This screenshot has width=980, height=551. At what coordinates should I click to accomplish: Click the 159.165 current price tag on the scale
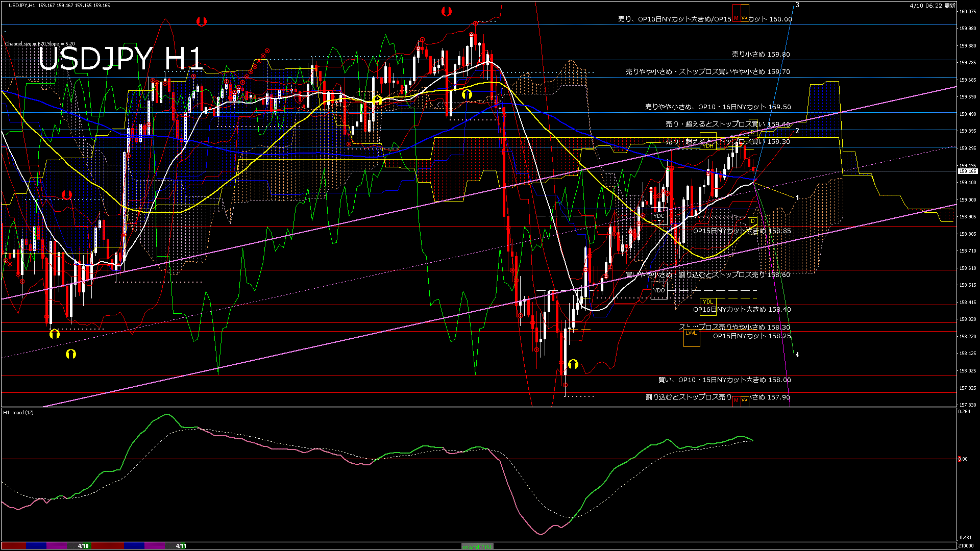pyautogui.click(x=967, y=172)
